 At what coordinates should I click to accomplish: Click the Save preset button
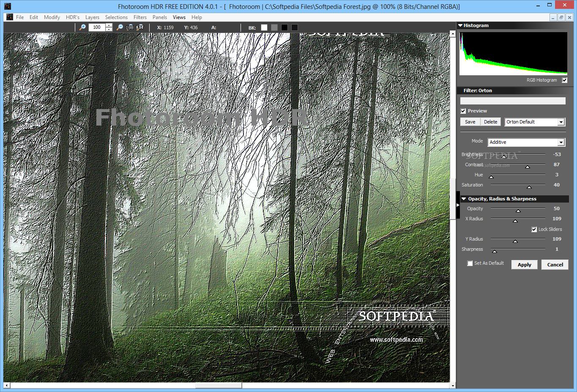click(470, 122)
